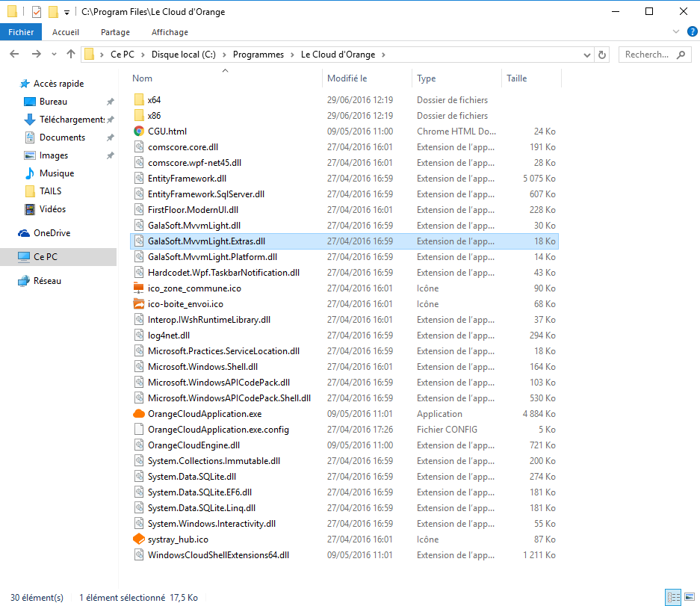Open Help with the question mark icon
Screen dimensions: 700x606
click(692, 31)
